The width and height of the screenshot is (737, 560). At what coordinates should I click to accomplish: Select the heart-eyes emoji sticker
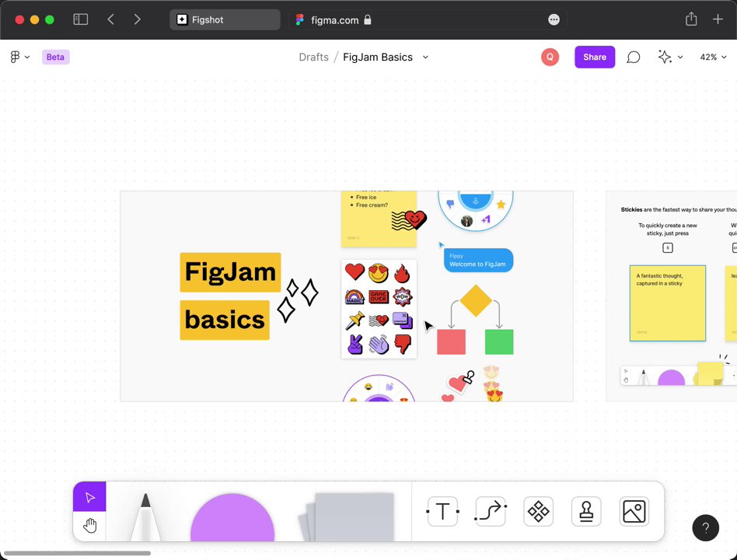pyautogui.click(x=379, y=273)
